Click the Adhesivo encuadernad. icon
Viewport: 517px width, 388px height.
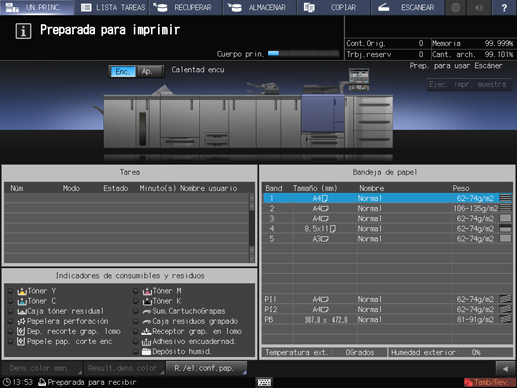pyautogui.click(x=146, y=341)
